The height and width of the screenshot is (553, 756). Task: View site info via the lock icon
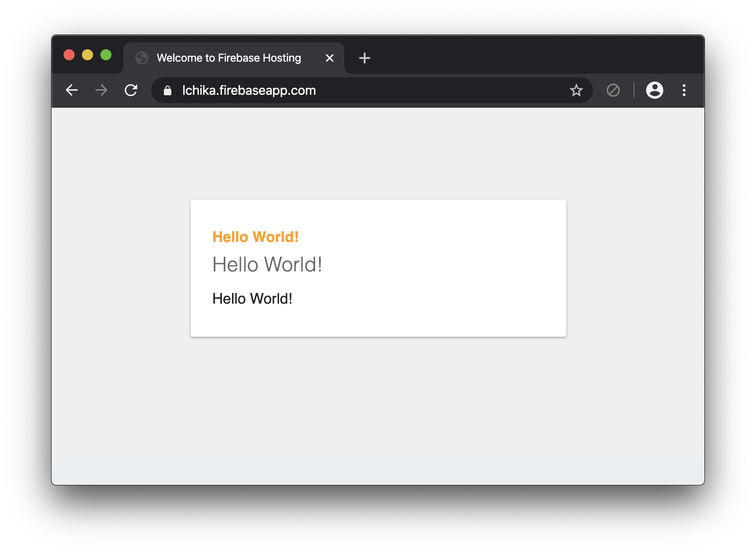tap(168, 91)
